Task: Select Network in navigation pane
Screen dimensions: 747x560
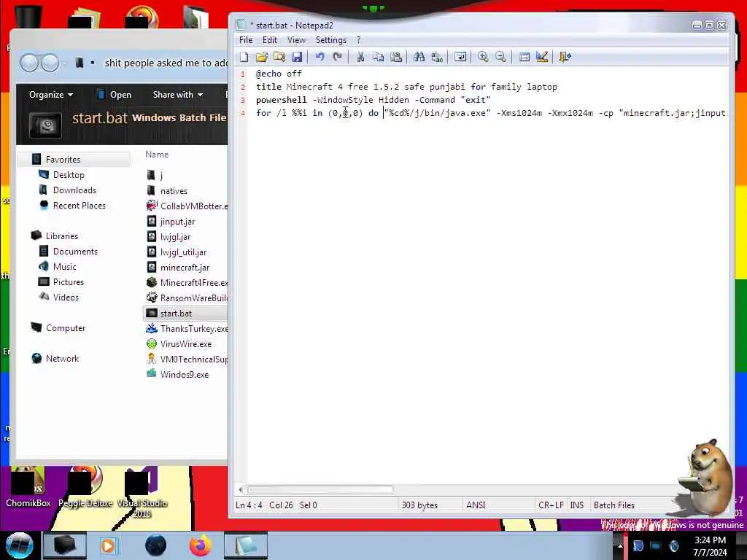Action: pyautogui.click(x=62, y=358)
